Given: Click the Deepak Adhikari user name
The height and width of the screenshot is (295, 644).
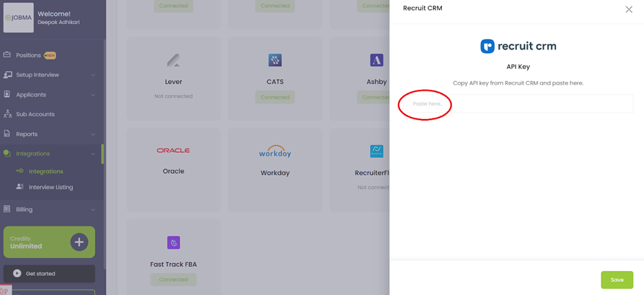Looking at the screenshot, I should coord(58,22).
